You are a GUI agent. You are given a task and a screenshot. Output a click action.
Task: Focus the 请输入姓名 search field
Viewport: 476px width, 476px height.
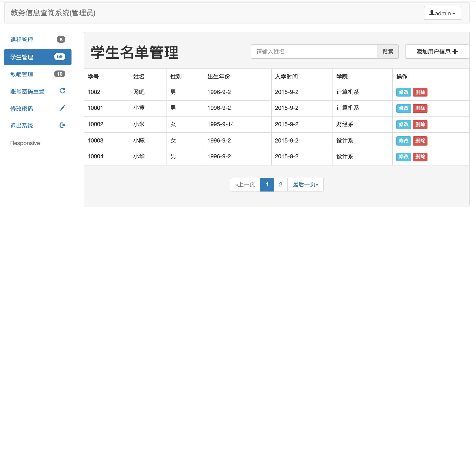coord(314,52)
